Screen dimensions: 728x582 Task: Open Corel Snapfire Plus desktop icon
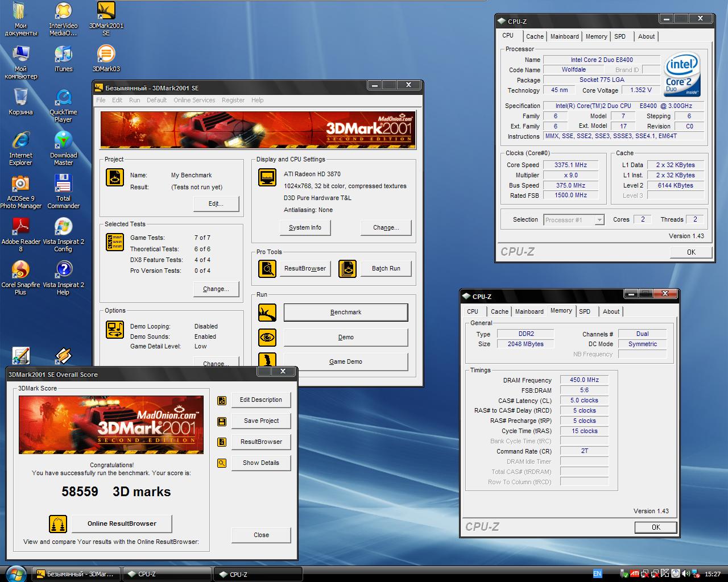point(20,278)
